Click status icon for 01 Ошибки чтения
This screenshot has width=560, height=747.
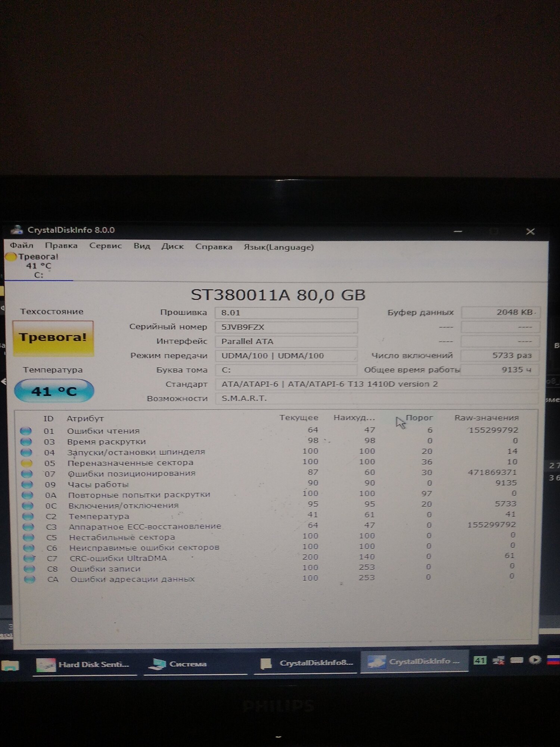[x=26, y=431]
